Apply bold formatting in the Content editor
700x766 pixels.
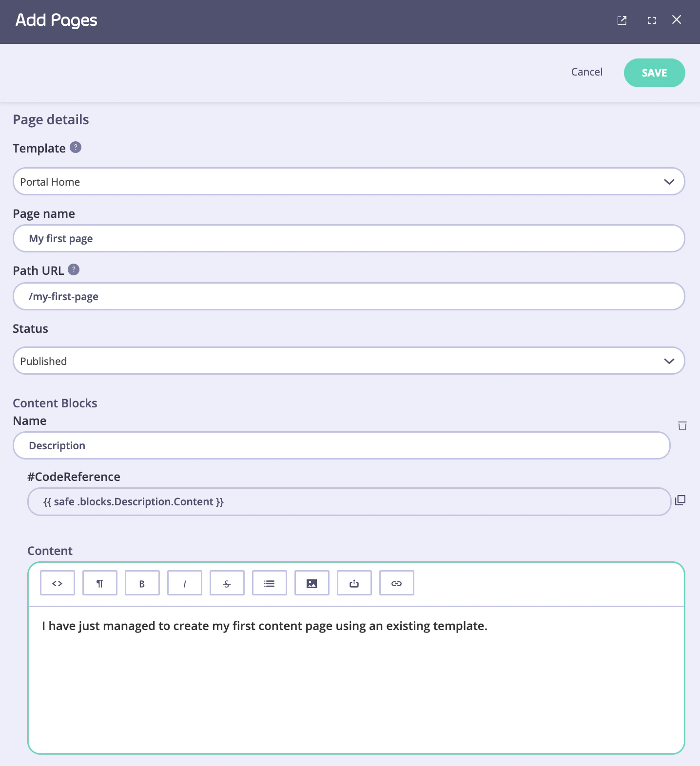[x=142, y=583]
